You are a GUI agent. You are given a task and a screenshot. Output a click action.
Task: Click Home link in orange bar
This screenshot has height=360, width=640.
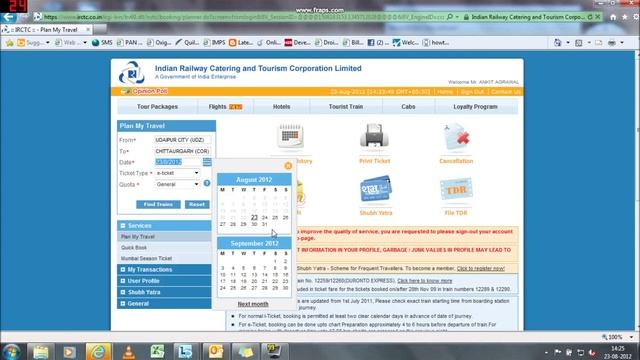pyautogui.click(x=445, y=92)
